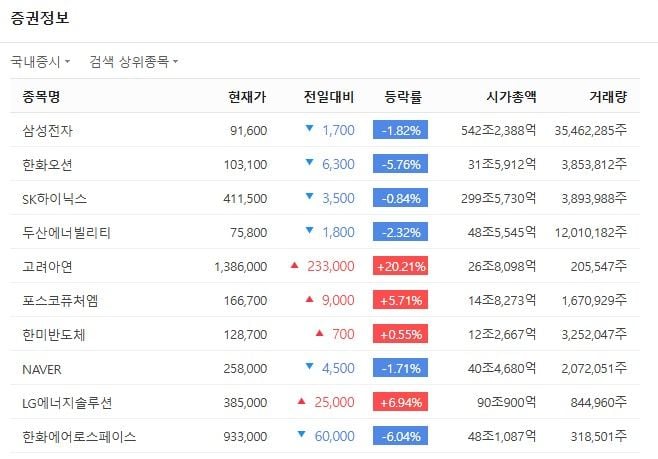Click LG에너지솔루션 stock name
Screen dimensions: 658x459
pyautogui.click(x=67, y=402)
